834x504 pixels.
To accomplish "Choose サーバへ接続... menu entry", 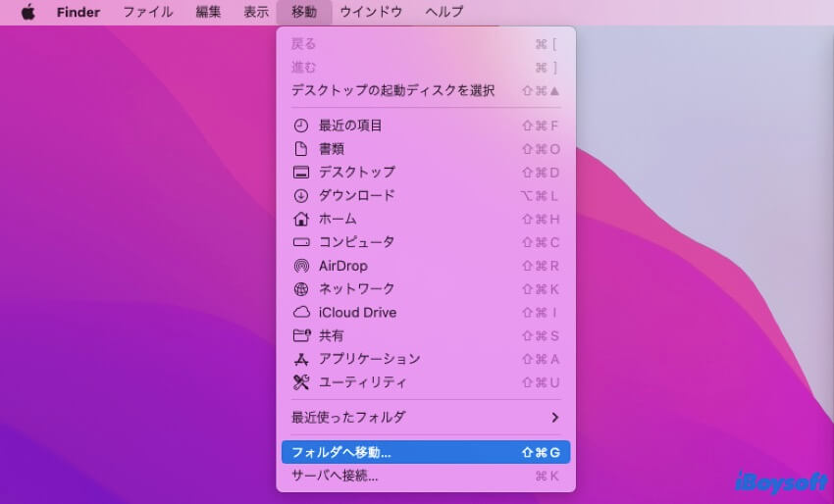I will [x=426, y=476].
